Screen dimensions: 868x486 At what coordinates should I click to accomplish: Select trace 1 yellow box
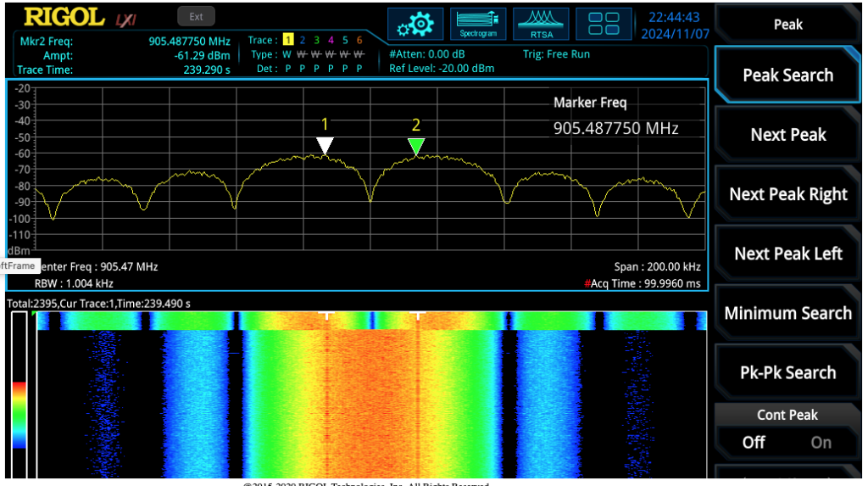point(287,40)
